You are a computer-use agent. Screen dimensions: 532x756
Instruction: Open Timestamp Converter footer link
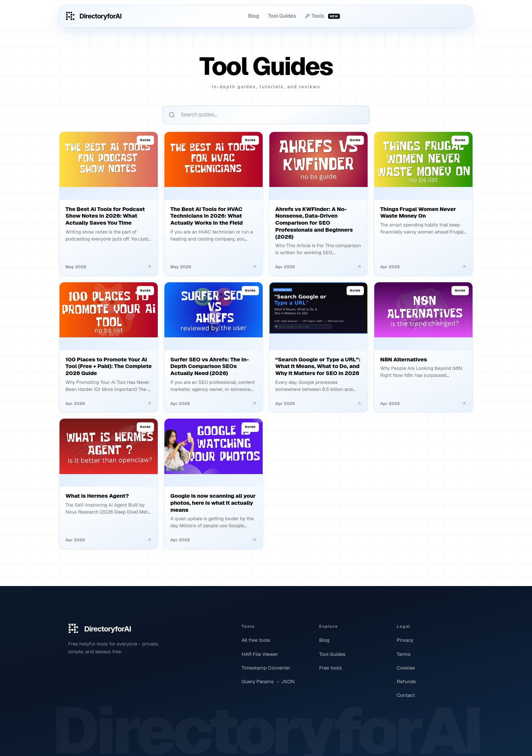[266, 668]
